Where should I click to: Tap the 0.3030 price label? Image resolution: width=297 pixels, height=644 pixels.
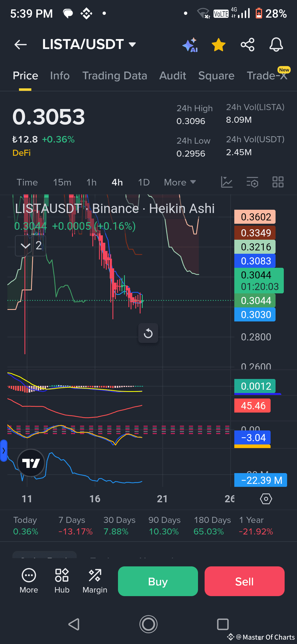(255, 315)
